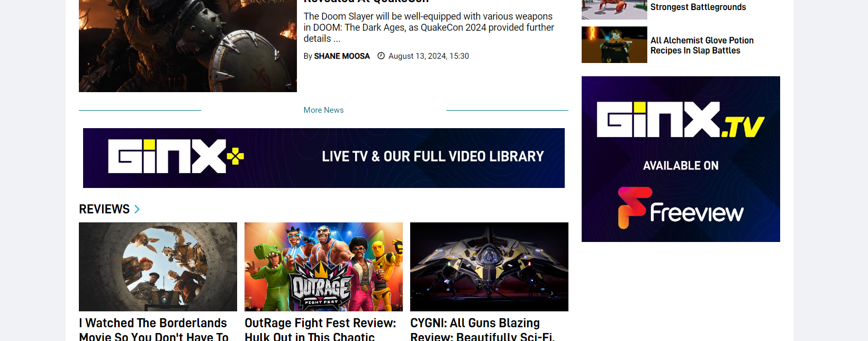Screen dimensions: 868x341
Task: Read 'I Watched The Borderlands Movie' headline
Action: coord(153,329)
